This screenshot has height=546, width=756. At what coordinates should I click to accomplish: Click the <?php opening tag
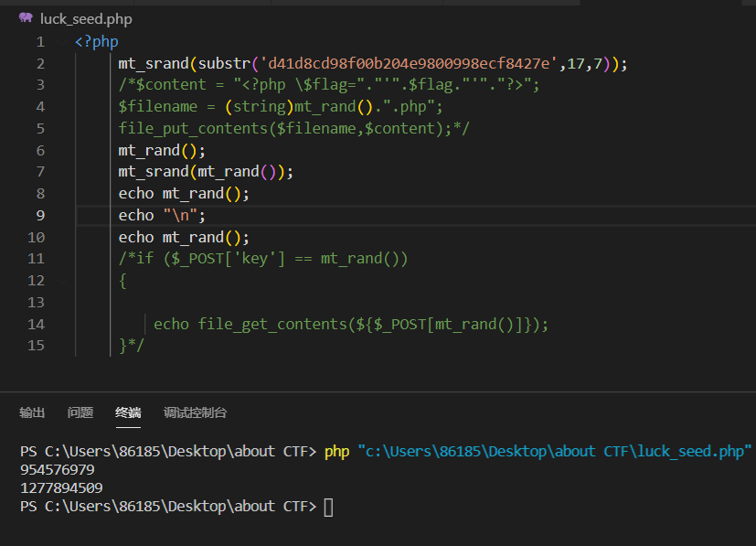click(x=96, y=42)
